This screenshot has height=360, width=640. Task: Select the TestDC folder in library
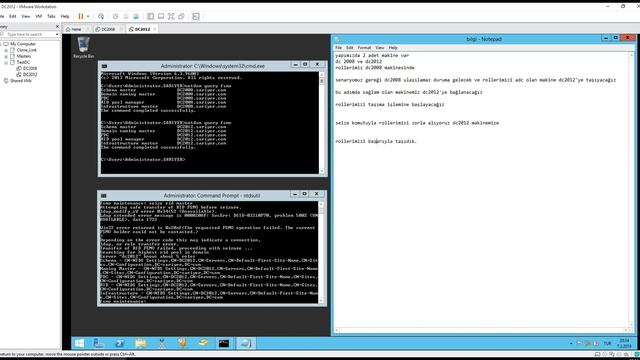[23, 62]
